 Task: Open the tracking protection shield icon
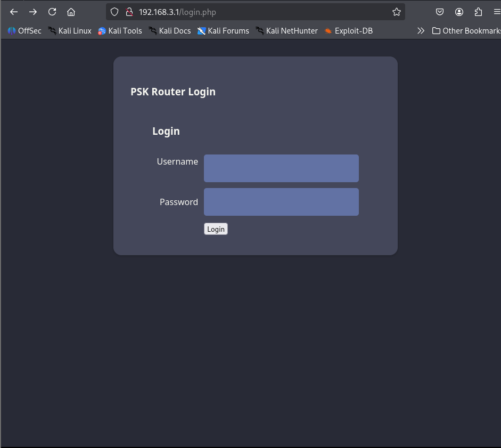point(114,12)
